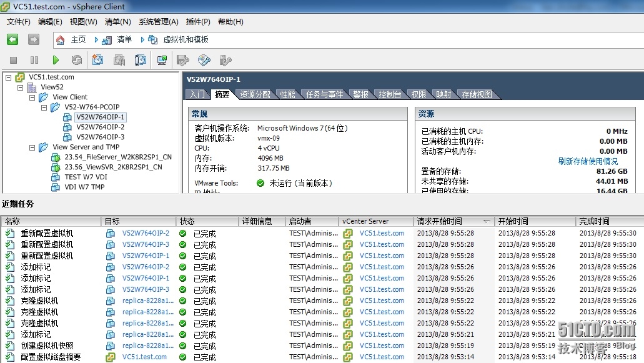Click the VM icon of V52W764OIP-2 in tree
The width and height of the screenshot is (644, 363).
(67, 127)
